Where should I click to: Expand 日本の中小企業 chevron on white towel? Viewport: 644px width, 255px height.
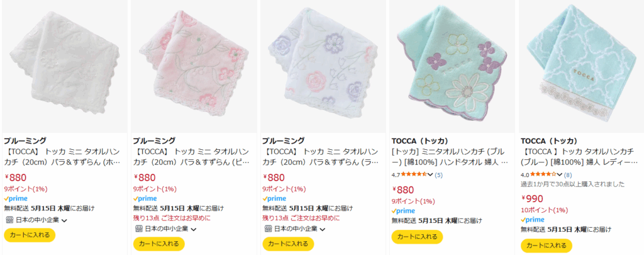pyautogui.click(x=65, y=220)
